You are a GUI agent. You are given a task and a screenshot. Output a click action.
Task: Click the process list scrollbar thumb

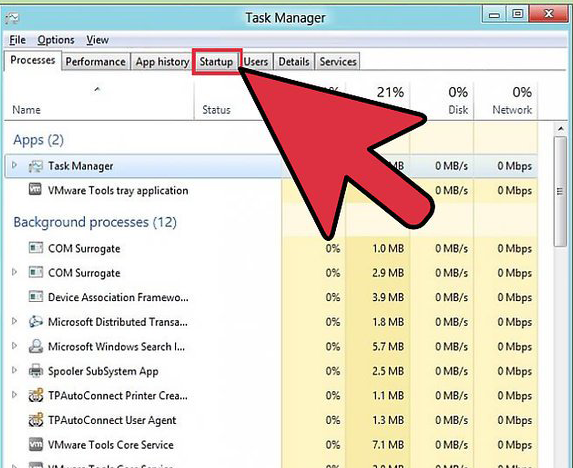point(560,191)
